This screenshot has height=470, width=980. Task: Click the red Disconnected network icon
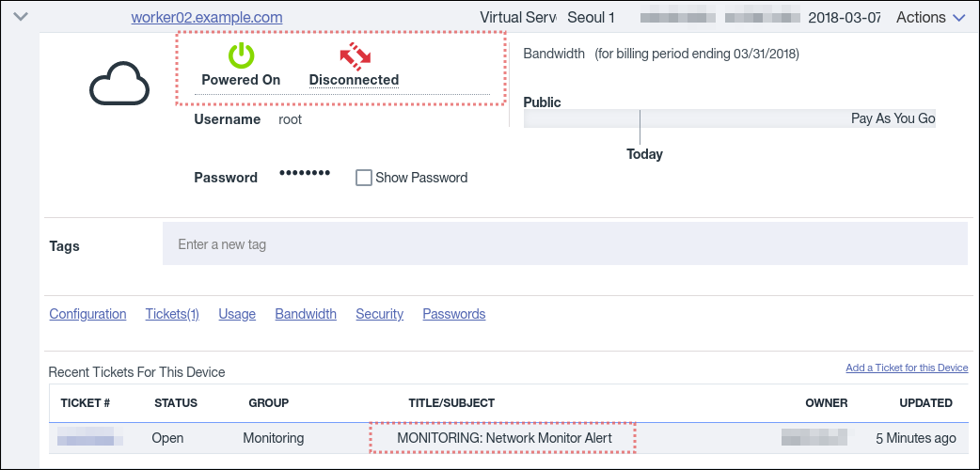(355, 55)
